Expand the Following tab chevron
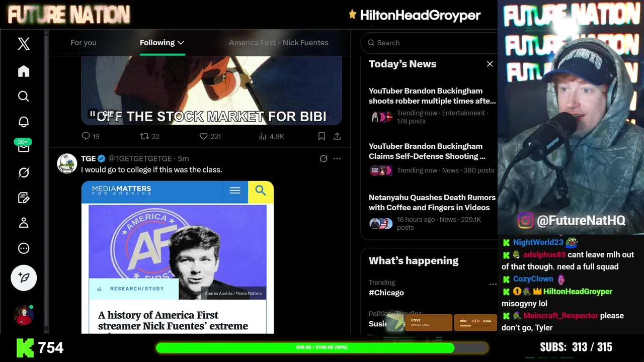 pos(181,43)
